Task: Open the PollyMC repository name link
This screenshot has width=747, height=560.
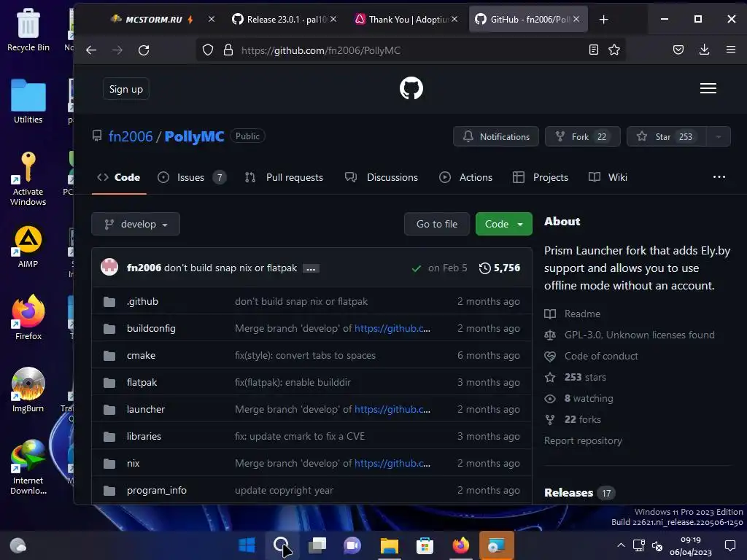Action: (194, 136)
